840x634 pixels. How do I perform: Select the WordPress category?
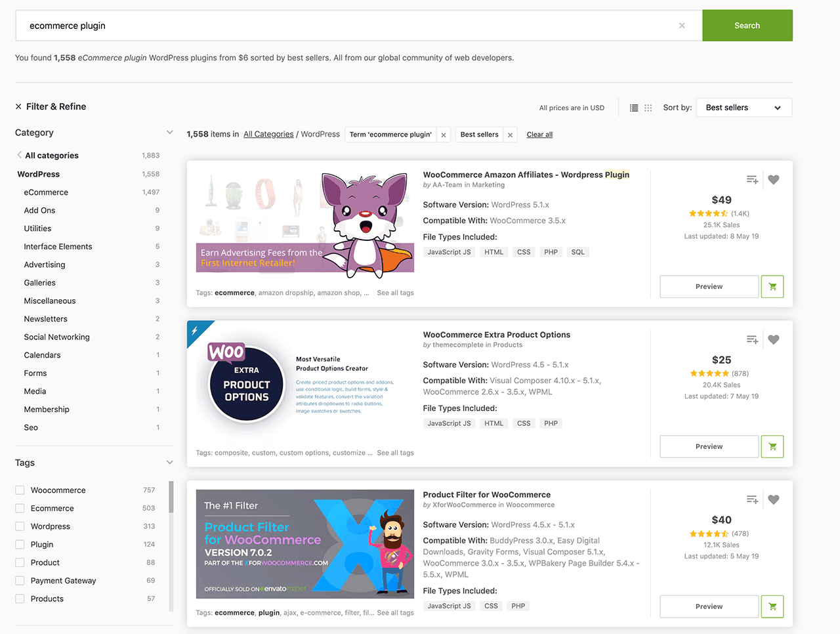[39, 174]
